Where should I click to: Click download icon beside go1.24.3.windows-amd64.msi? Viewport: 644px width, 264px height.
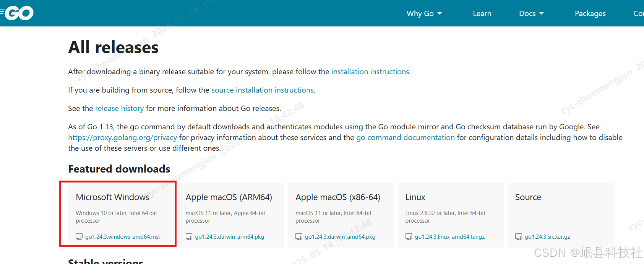click(x=79, y=237)
